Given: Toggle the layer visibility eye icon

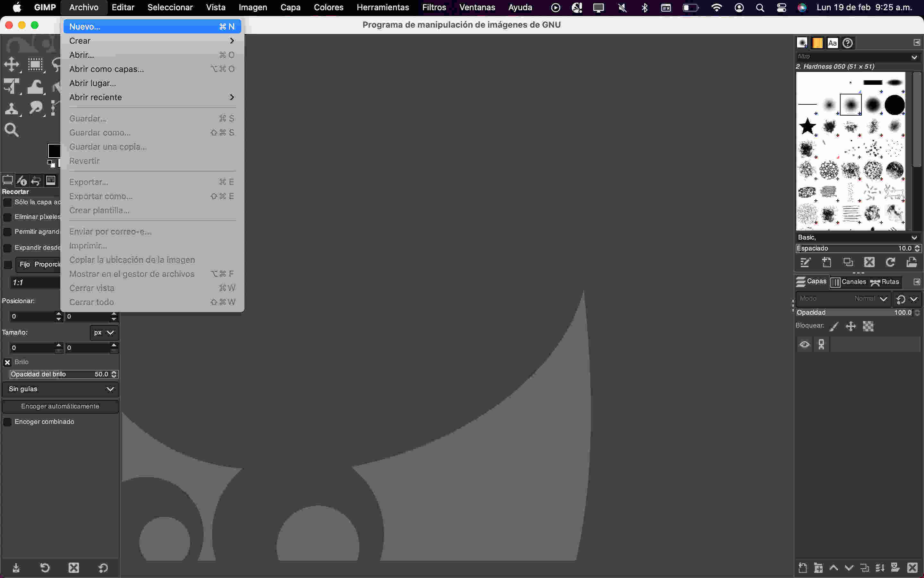Looking at the screenshot, I should [805, 345].
